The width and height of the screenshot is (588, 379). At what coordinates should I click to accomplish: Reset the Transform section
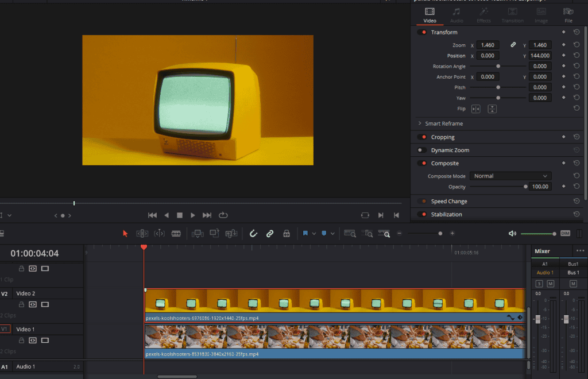pos(577,32)
